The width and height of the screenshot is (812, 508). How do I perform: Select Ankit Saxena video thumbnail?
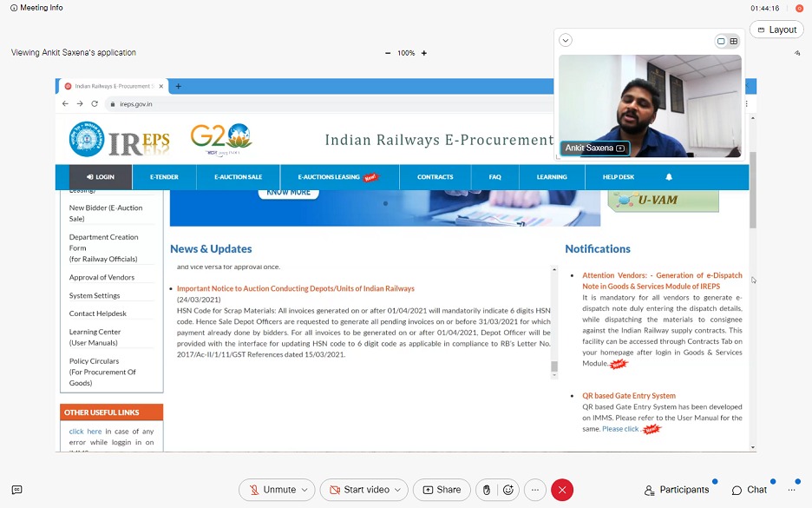pyautogui.click(x=650, y=106)
